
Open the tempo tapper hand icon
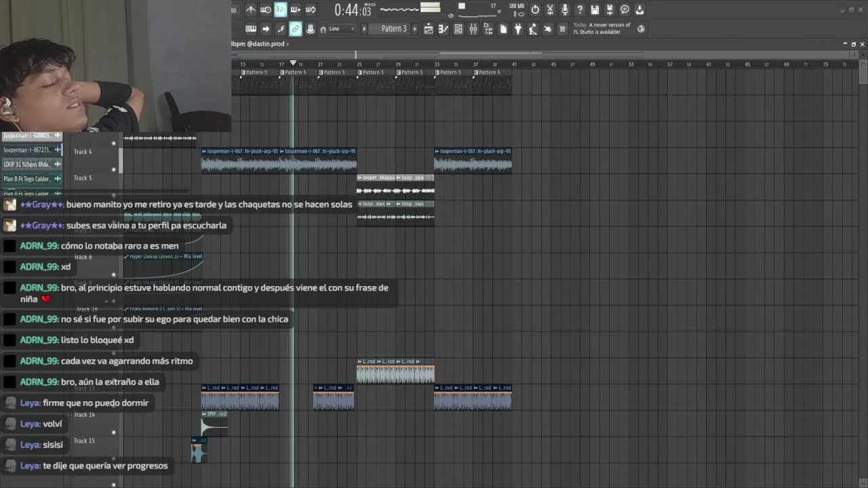point(548,28)
